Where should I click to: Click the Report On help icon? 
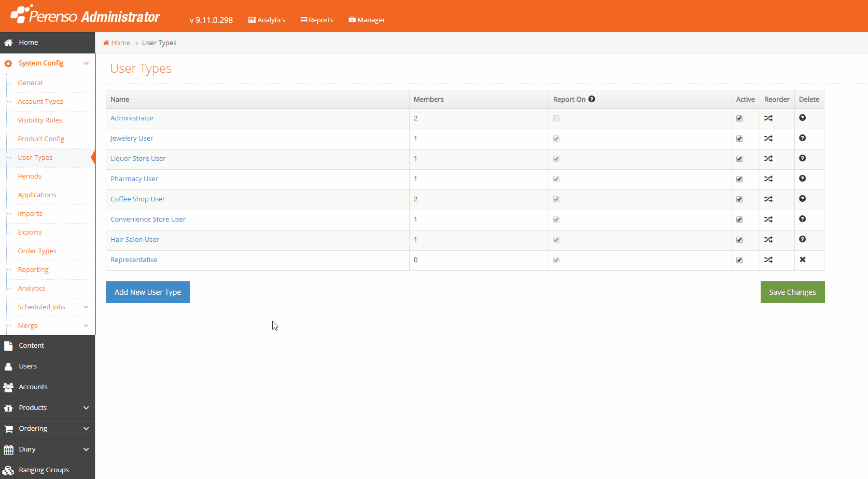(x=592, y=99)
